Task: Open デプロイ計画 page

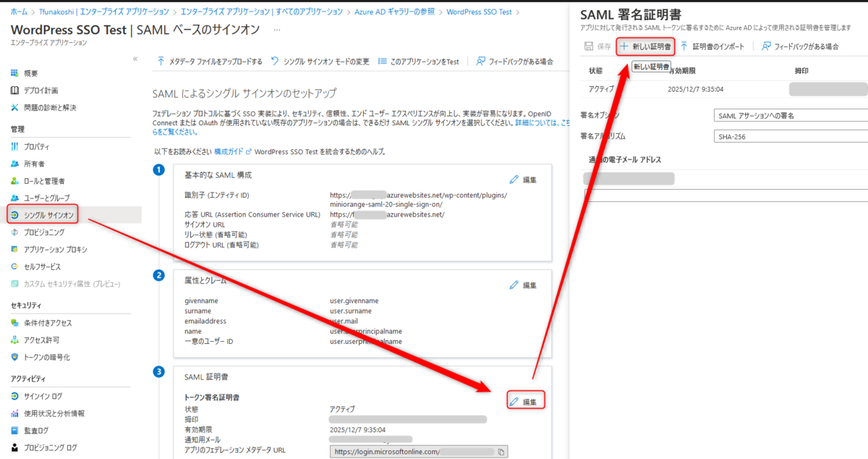Action: click(40, 90)
